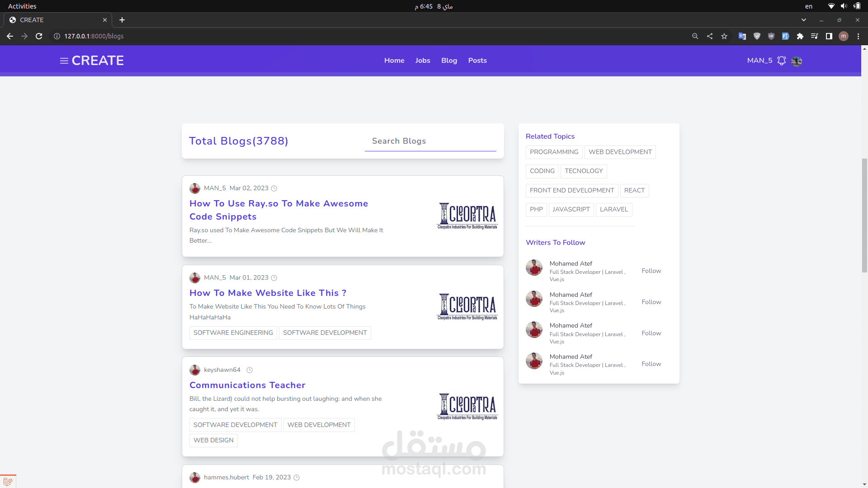Viewport: 868px width, 488px height.
Task: Open system volume indicator menu
Action: coord(844,6)
